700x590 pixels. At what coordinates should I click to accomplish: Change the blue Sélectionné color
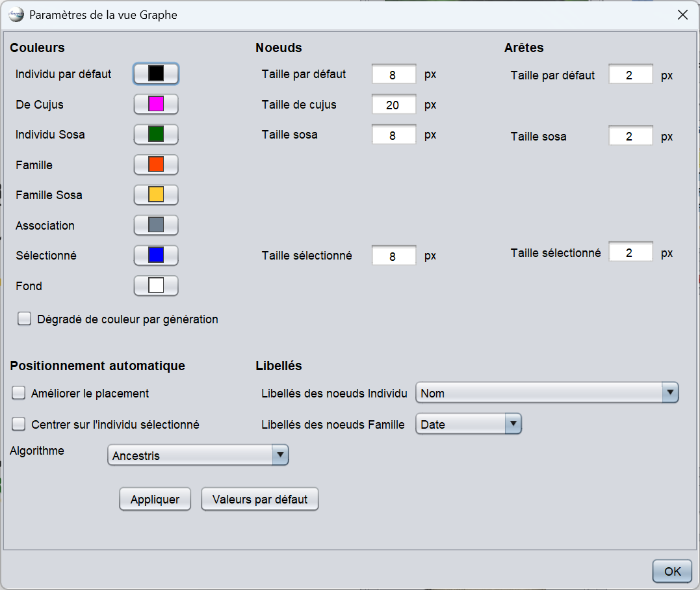tap(156, 255)
